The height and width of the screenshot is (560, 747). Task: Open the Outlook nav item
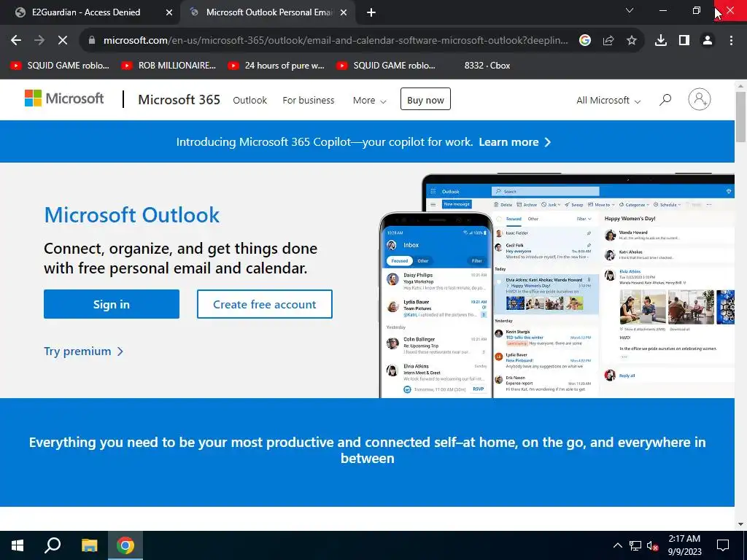click(249, 101)
